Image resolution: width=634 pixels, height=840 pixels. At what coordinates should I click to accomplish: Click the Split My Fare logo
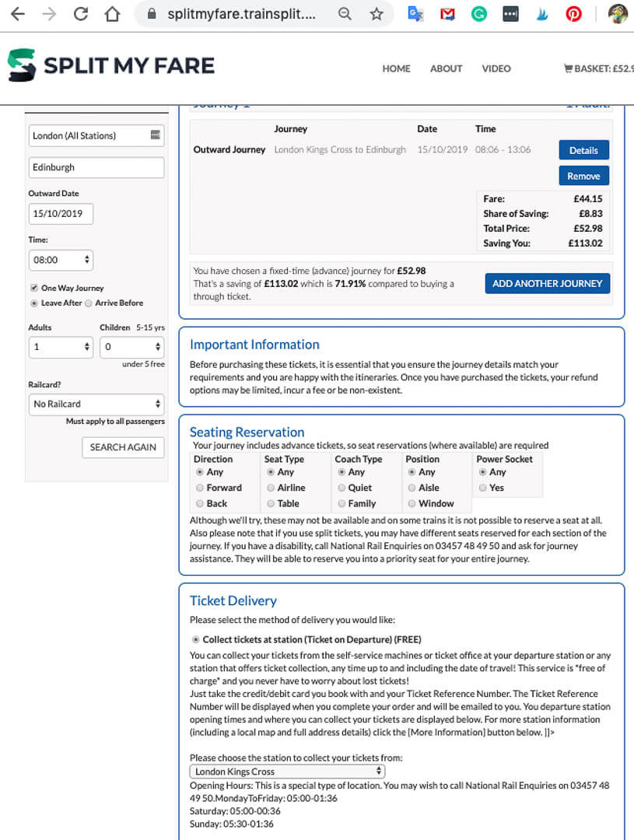coord(111,65)
